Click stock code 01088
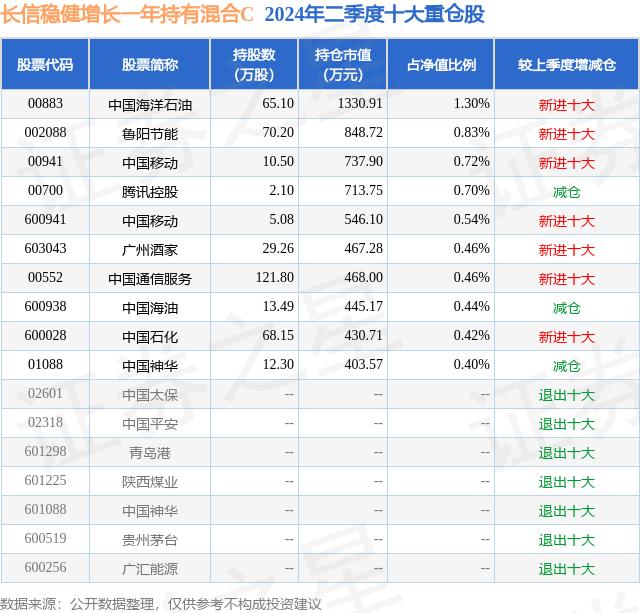The width and height of the screenshot is (640, 613). click(45, 364)
